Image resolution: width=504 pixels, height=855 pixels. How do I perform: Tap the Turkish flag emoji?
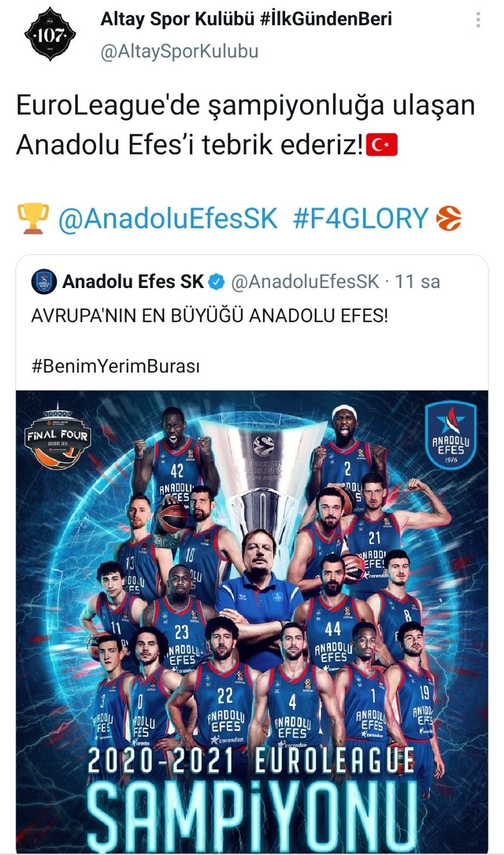pos(382,145)
